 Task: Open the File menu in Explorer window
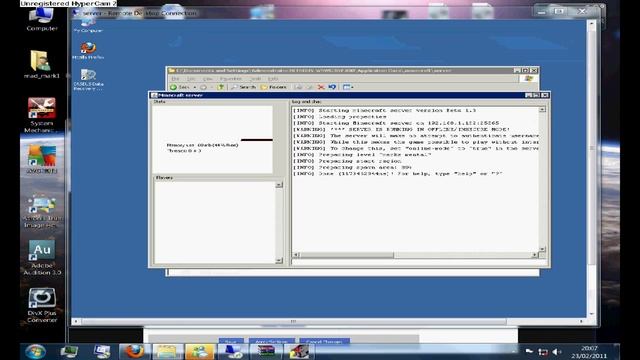175,78
